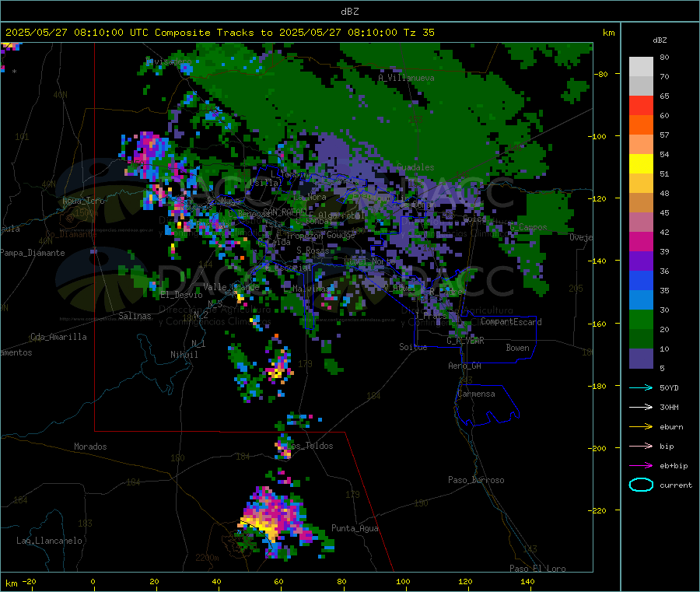Click the 'Guadales' map label
Viewport: 700px width, 592px height.
tap(415, 167)
